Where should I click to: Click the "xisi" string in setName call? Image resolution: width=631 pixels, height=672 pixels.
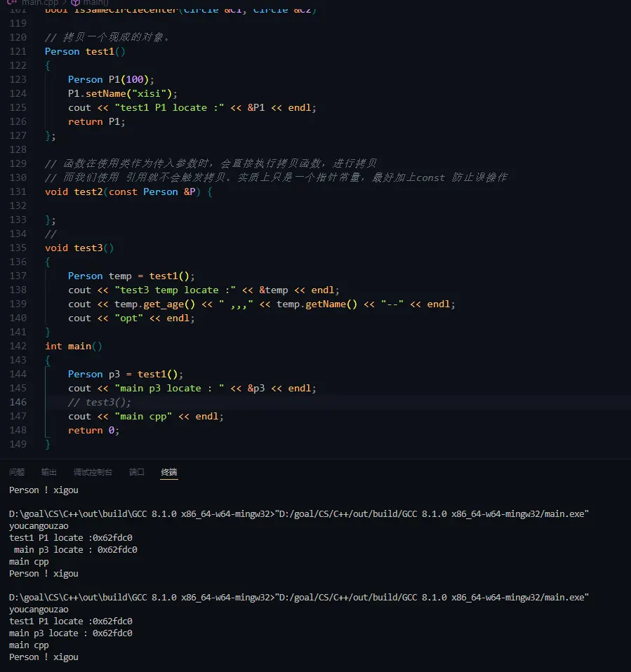pyautogui.click(x=149, y=93)
